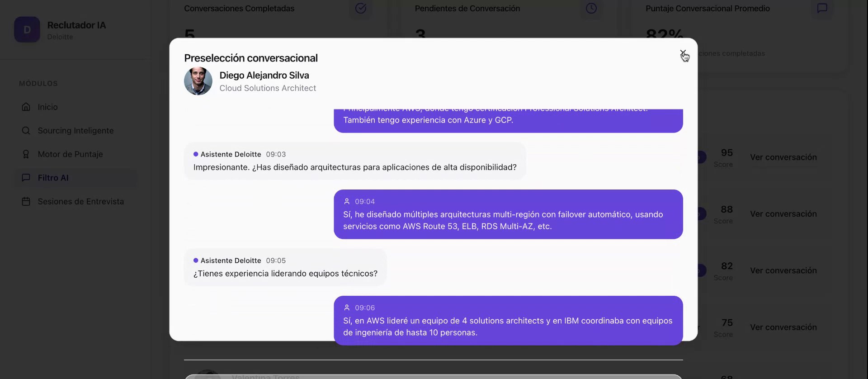This screenshot has height=379, width=868.
Task: Close the Preselección conversacional dialog
Action: 683,53
